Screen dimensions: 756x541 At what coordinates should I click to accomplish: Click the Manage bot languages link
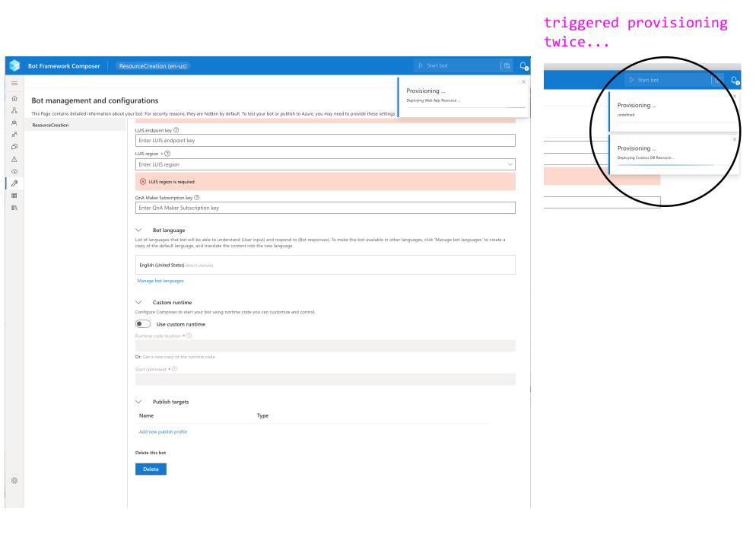[160, 280]
